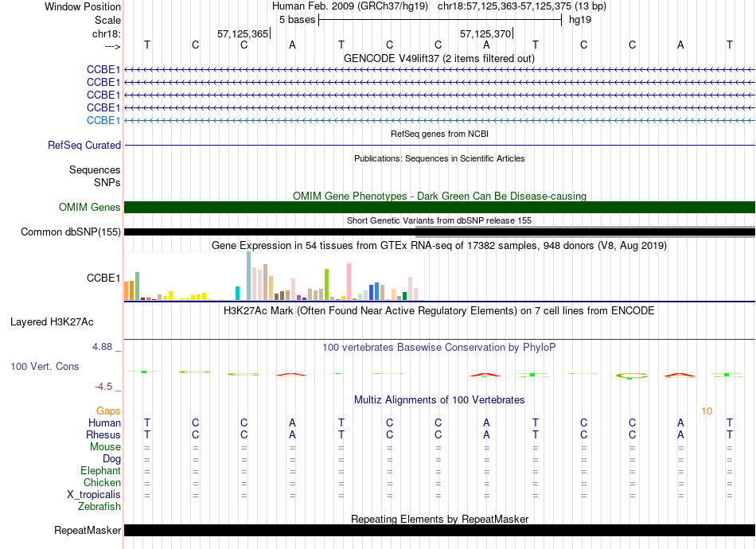The image size is (756, 549).
Task: Click the 'chr18:' ruler label
Action: (106, 33)
